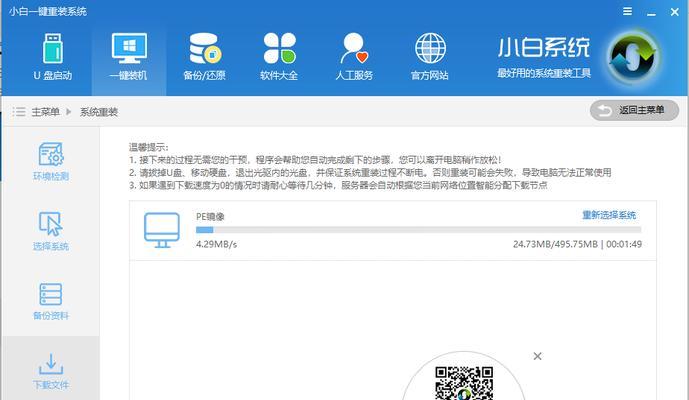Screen dimensions: 689x400
Task: Click the 24.73MB/495.75MB size text
Action: tap(555, 244)
